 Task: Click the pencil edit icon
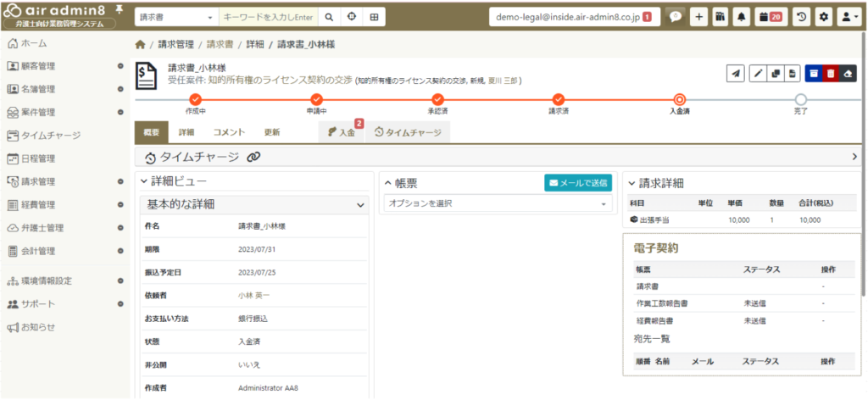point(759,74)
